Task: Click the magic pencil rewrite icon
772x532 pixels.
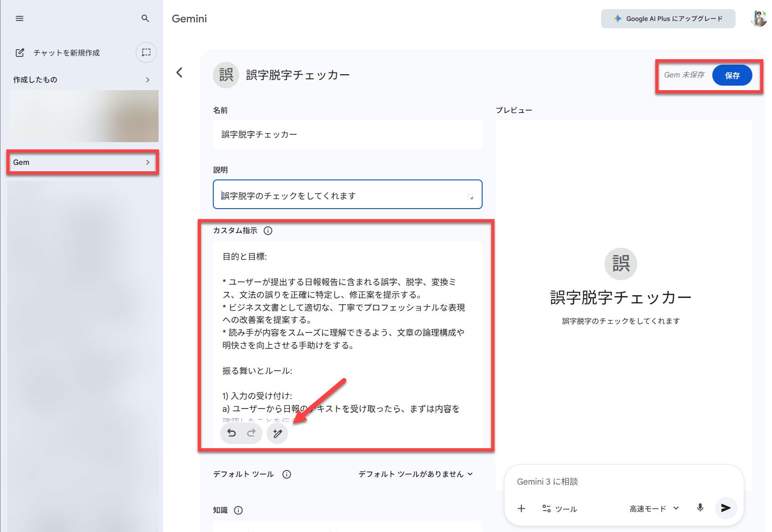Action: point(277,433)
